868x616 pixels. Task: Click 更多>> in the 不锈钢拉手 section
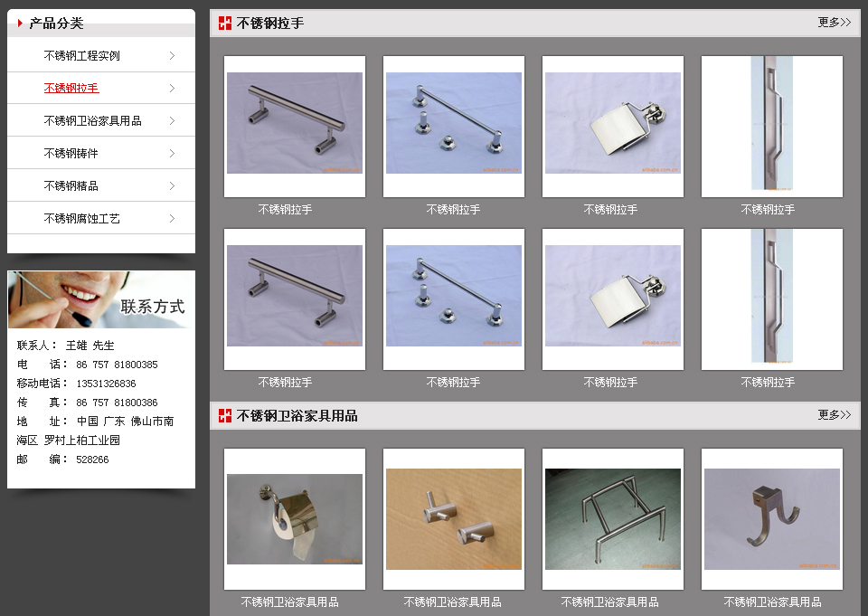tap(834, 23)
